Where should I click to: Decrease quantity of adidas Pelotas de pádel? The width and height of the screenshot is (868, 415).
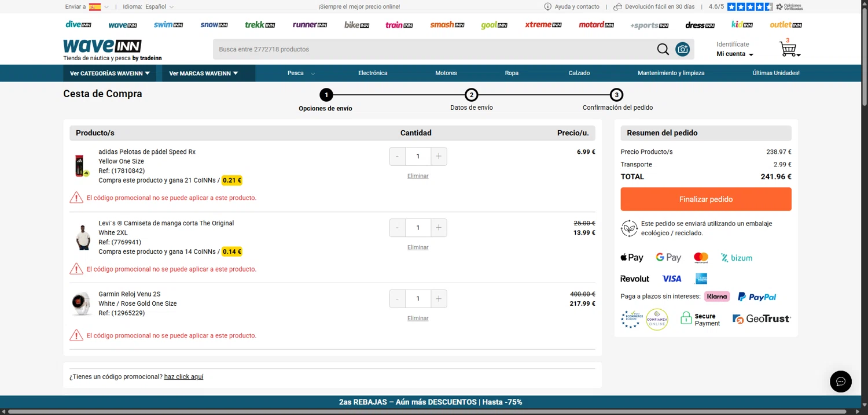397,157
